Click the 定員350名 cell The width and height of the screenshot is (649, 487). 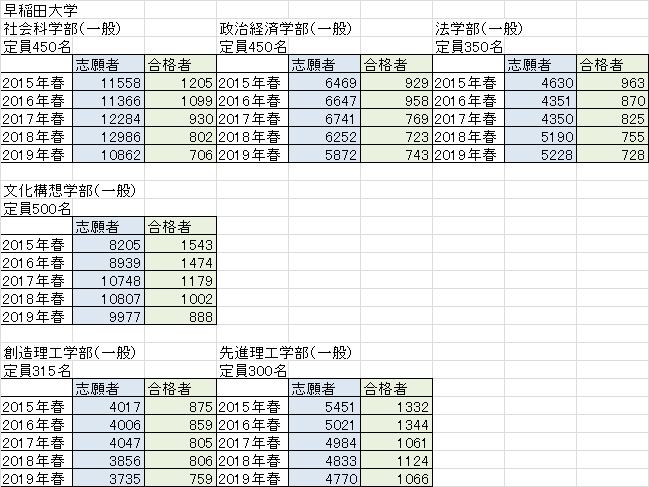click(x=469, y=46)
